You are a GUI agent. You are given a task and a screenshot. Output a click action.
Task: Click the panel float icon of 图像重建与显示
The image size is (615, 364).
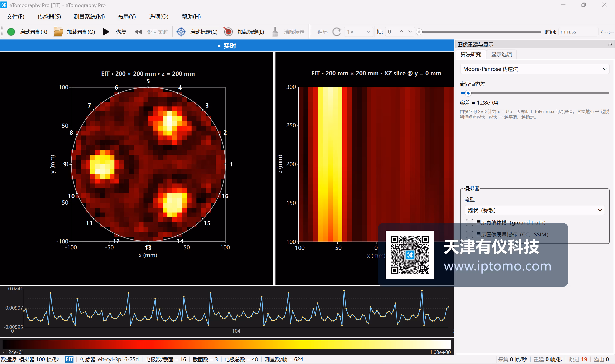tap(610, 45)
